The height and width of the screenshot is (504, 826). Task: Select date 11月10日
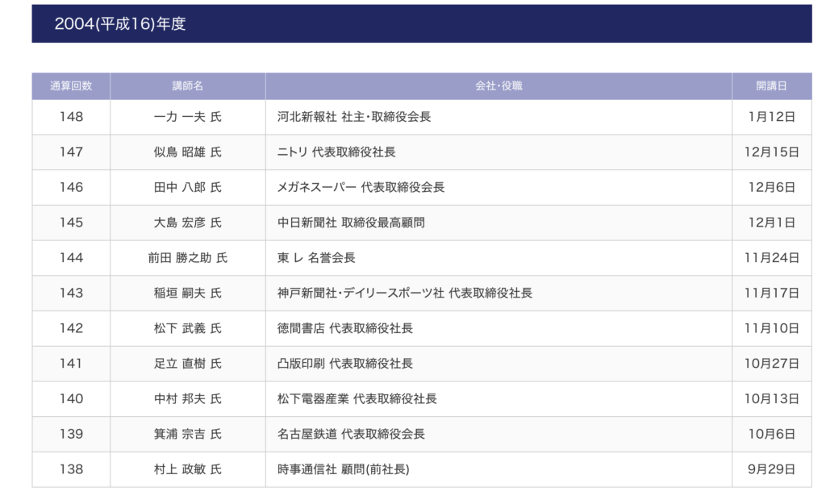[772, 329]
